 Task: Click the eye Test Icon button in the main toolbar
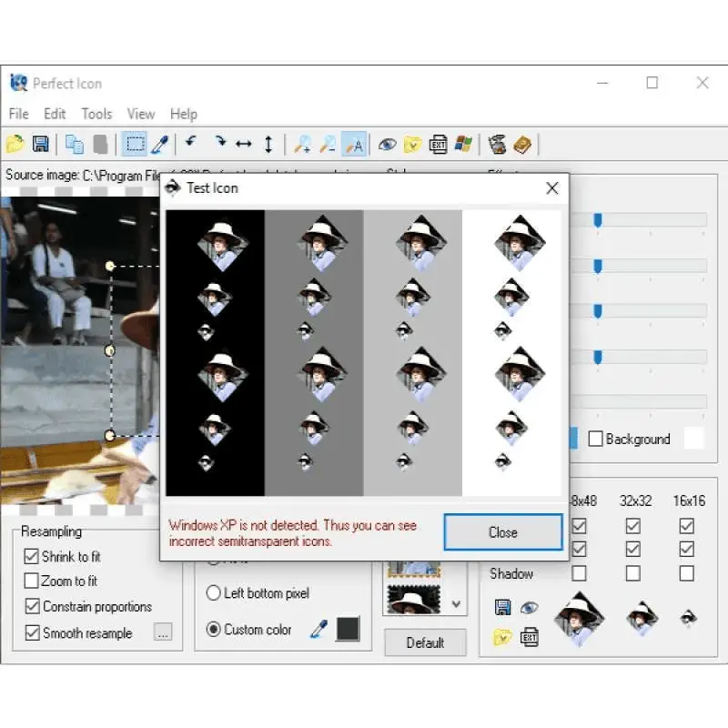click(388, 145)
